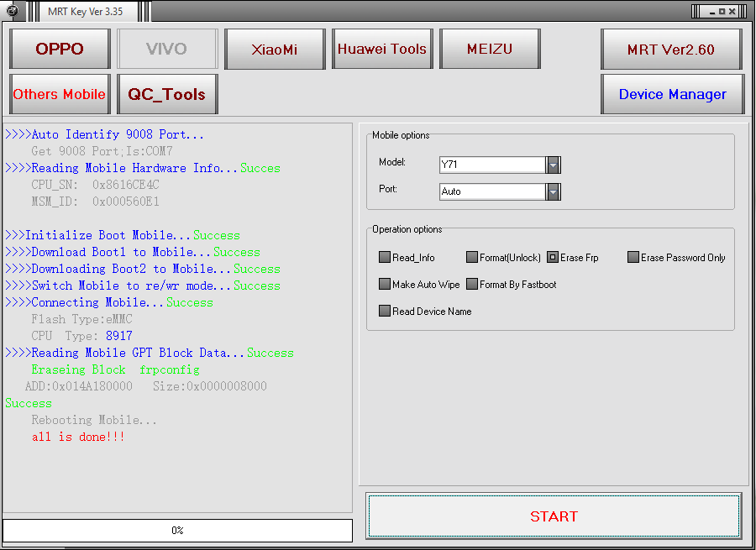This screenshot has height=550, width=756.
Task: Click 'Reading Mobile GPT Block Data' log line
Action: pos(150,353)
